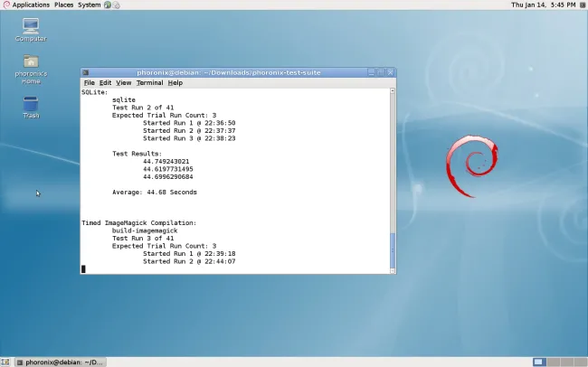Open the System menu
This screenshot has width=588, height=367.
point(90,5)
